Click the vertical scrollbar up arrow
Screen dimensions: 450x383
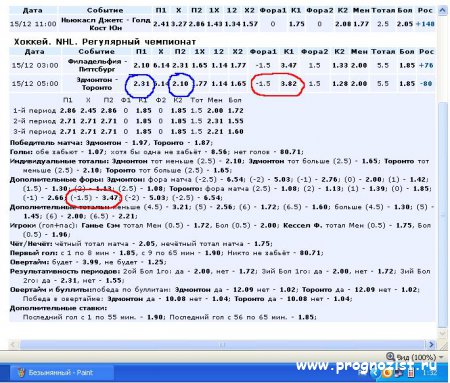[442, 11]
